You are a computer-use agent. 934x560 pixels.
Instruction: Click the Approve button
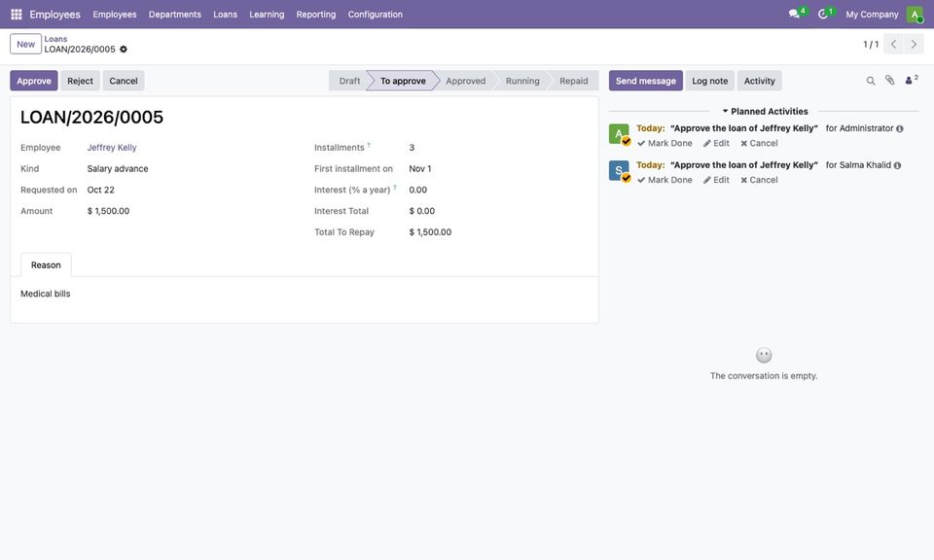pos(34,81)
